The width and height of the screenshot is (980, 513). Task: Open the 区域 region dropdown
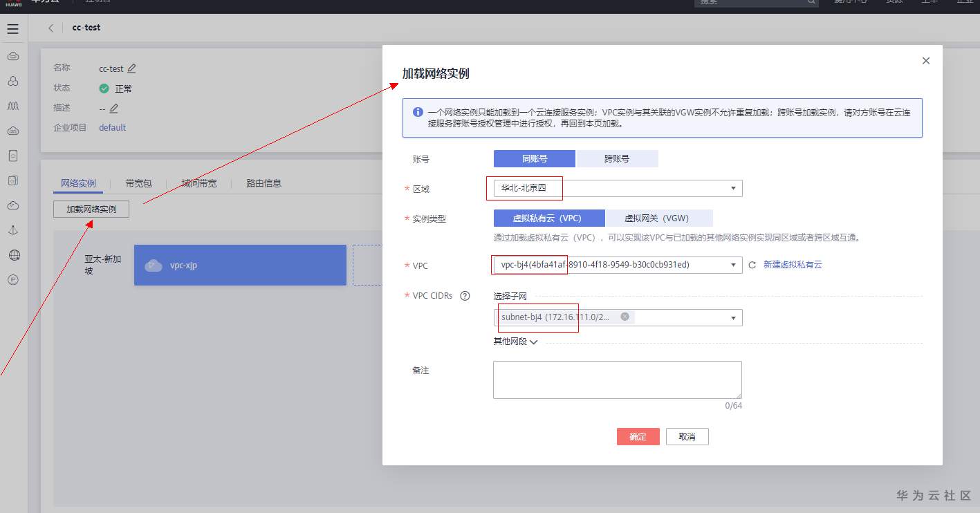(618, 188)
